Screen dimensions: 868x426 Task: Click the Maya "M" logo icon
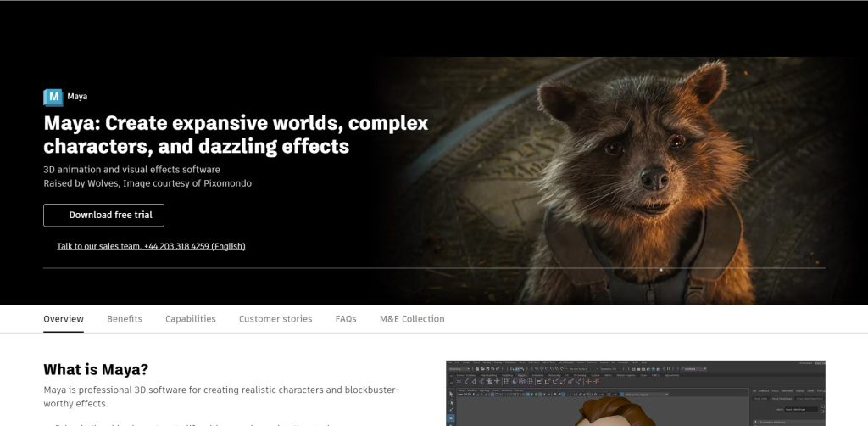coord(53,97)
